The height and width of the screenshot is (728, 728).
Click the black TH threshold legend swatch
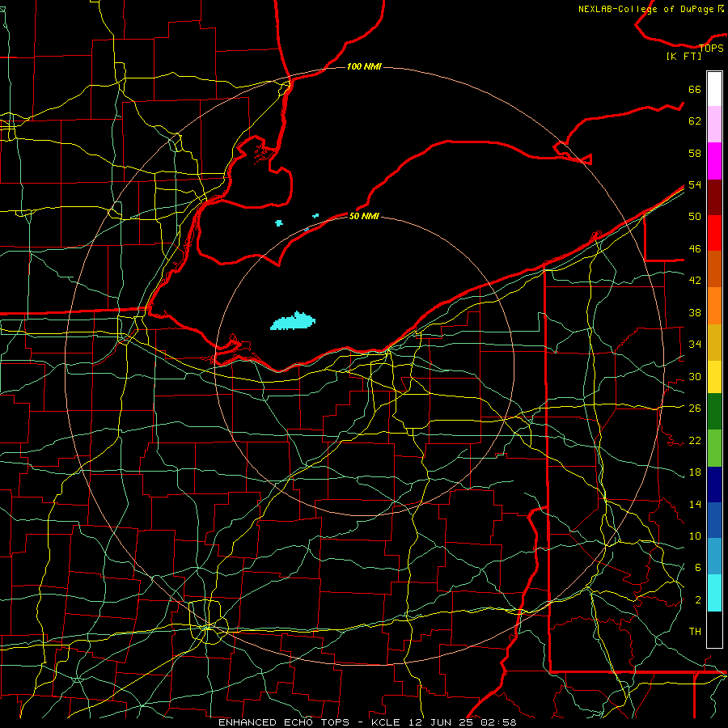click(x=714, y=629)
